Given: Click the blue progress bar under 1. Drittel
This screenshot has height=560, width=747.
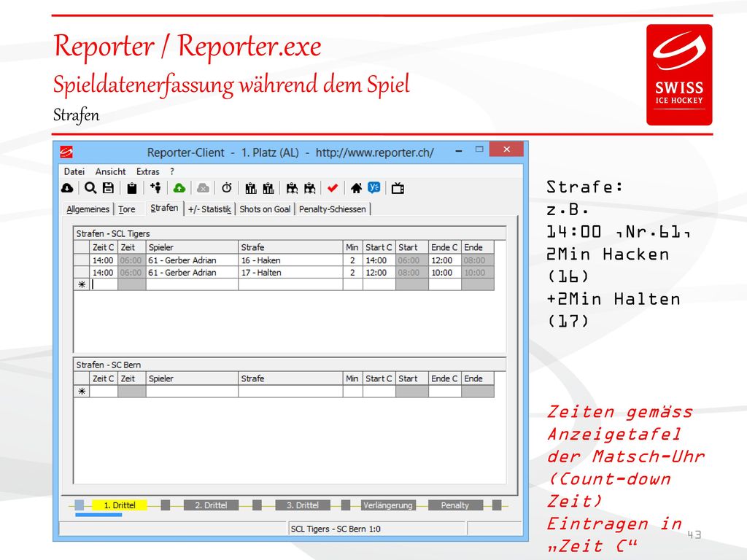Looking at the screenshot, I should point(98,515).
